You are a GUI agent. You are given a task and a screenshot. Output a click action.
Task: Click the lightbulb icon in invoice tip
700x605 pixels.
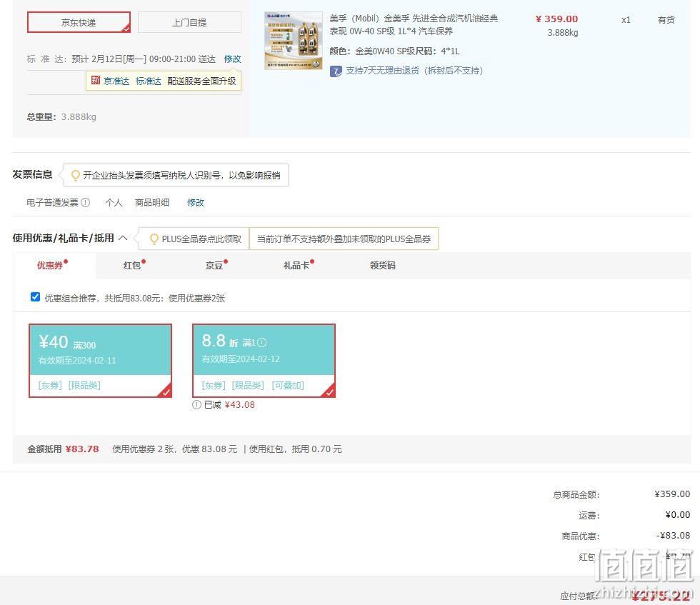76,175
